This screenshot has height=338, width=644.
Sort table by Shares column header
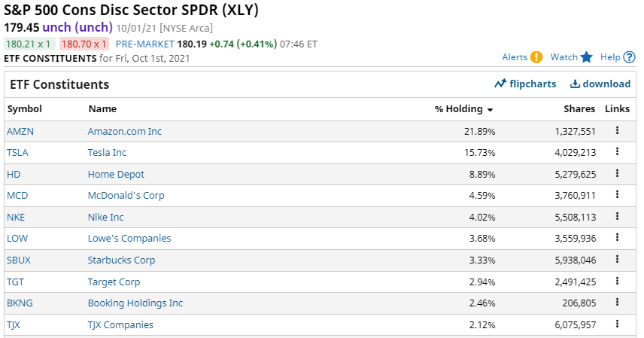click(x=579, y=109)
